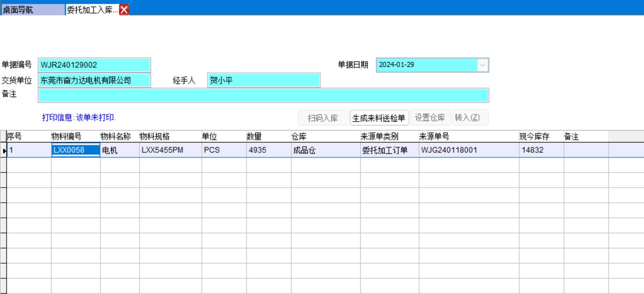Click the 交货单位 supplier field

pos(94,81)
